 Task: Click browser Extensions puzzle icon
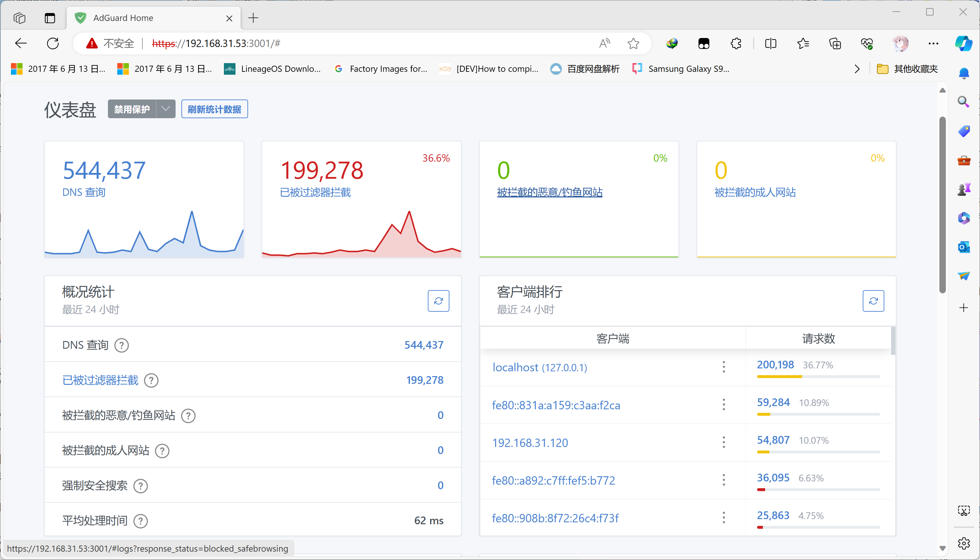click(736, 43)
